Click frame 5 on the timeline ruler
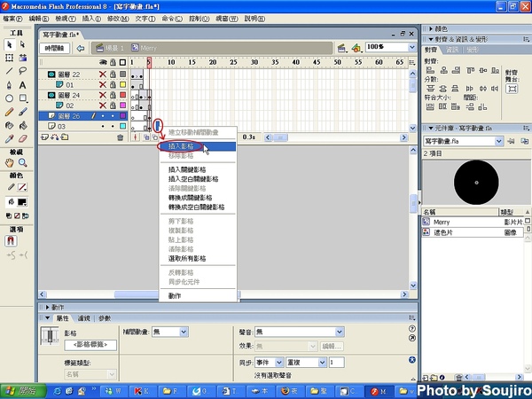This screenshot has height=399, width=532. click(149, 62)
